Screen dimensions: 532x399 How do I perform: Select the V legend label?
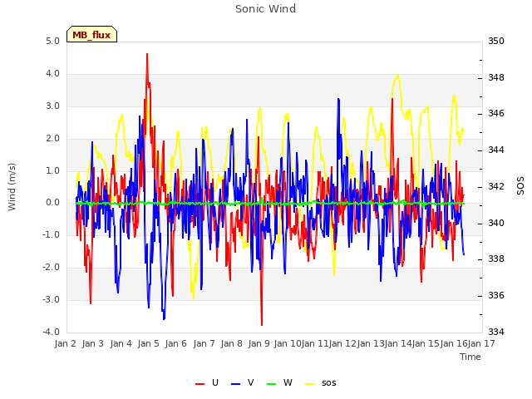[251, 382]
